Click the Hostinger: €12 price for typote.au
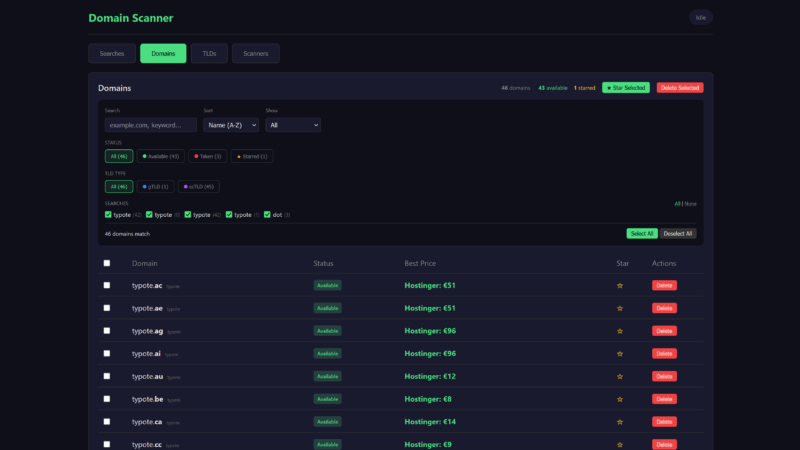 click(x=430, y=377)
